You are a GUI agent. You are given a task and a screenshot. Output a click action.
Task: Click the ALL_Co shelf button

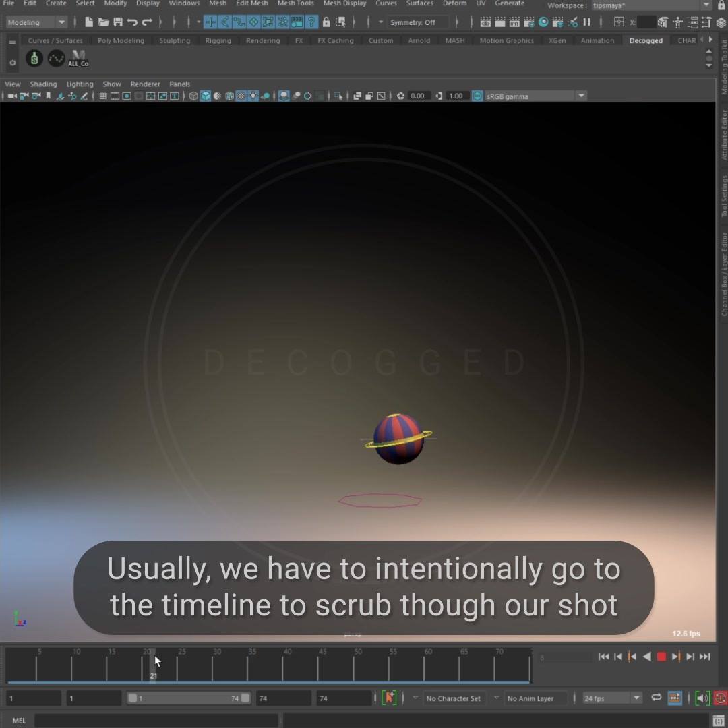coord(78,59)
